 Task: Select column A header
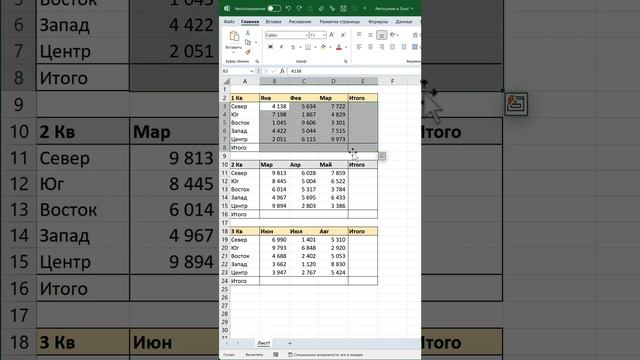click(245, 81)
